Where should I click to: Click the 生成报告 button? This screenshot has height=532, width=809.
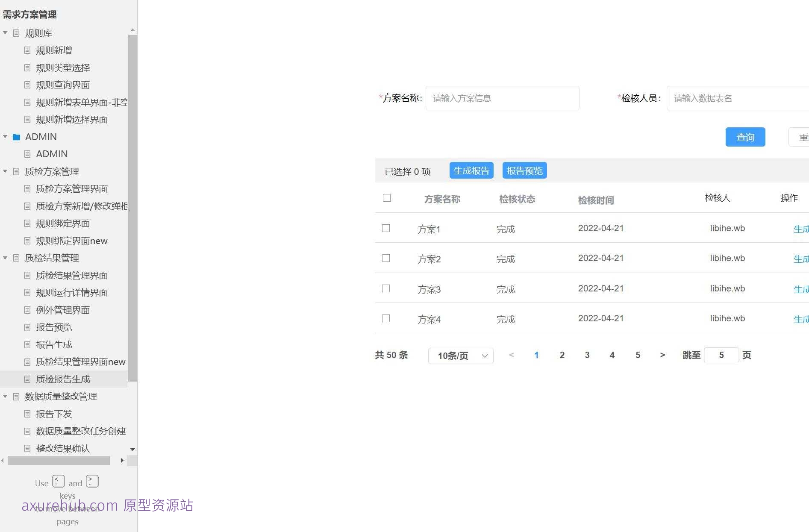coord(471,170)
